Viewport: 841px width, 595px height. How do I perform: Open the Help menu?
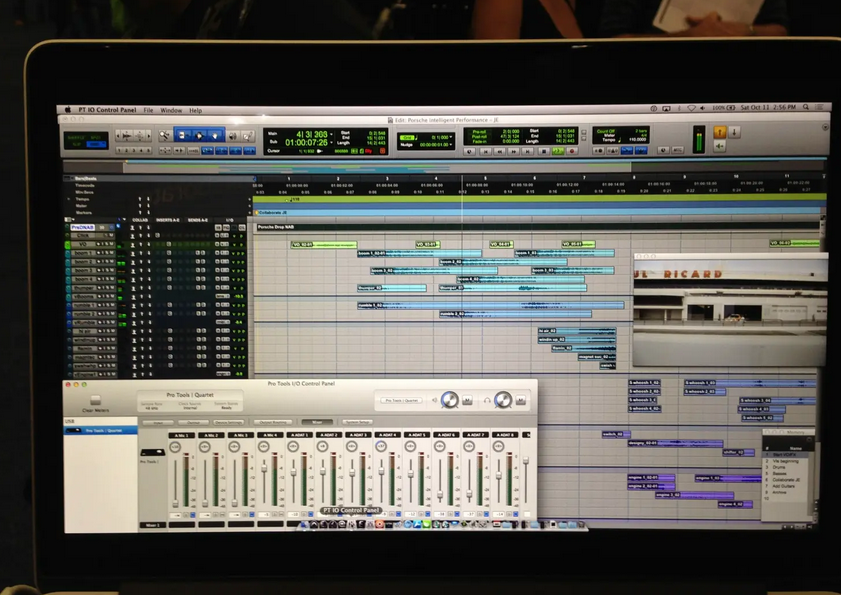pyautogui.click(x=195, y=111)
